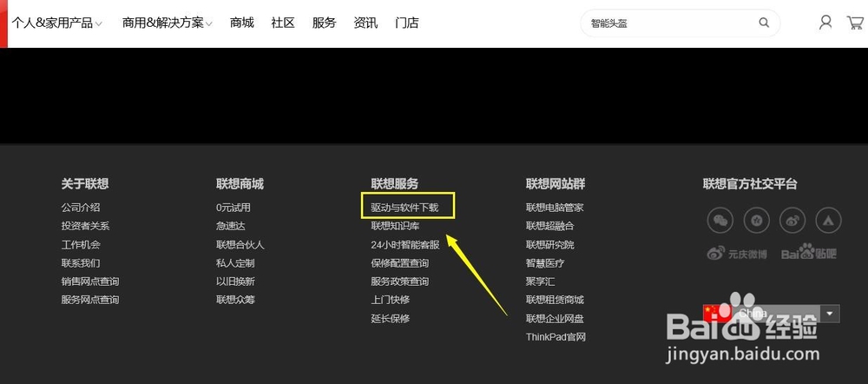Viewport: 868px width, 384px height.
Task: Click 联想官方社交平台 heading
Action: (750, 184)
